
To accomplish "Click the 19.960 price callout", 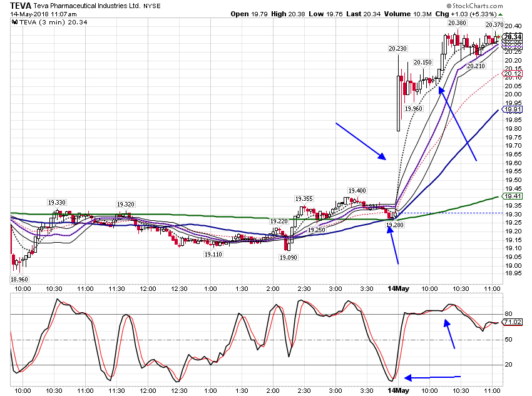I will click(x=414, y=108).
